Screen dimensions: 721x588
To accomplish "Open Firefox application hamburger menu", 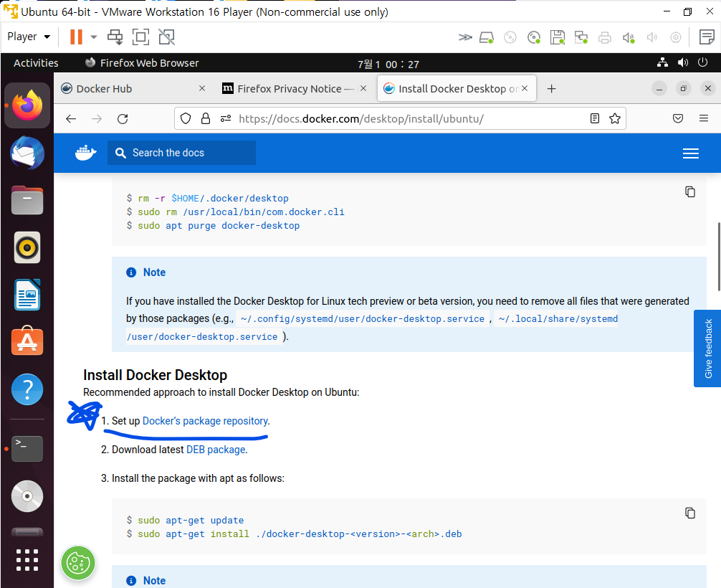I will pos(704,119).
